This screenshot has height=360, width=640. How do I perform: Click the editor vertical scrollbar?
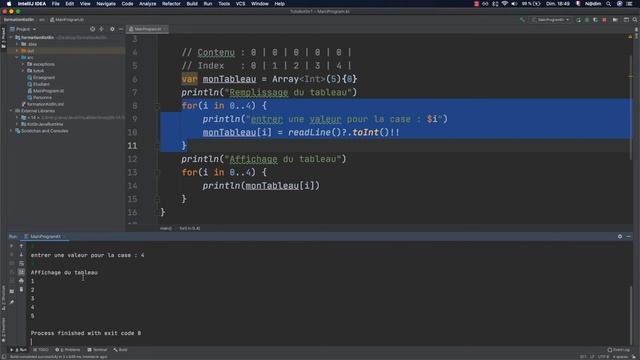pyautogui.click(x=631, y=106)
